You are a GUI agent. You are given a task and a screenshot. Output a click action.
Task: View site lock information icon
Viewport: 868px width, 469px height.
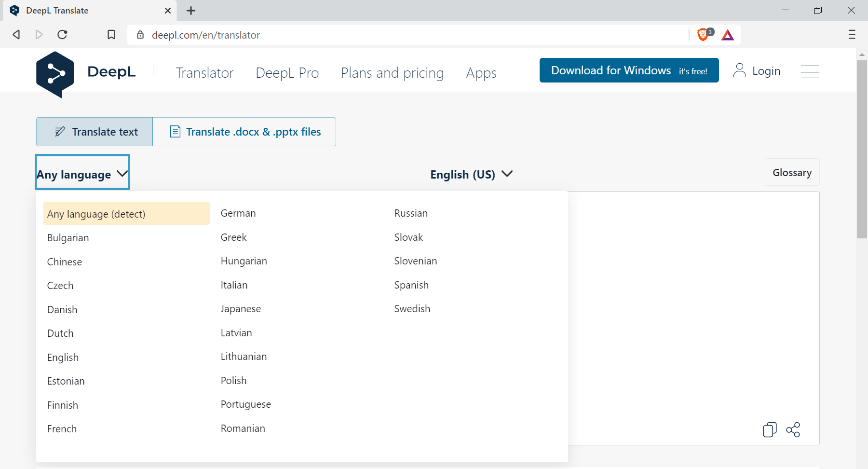click(140, 35)
